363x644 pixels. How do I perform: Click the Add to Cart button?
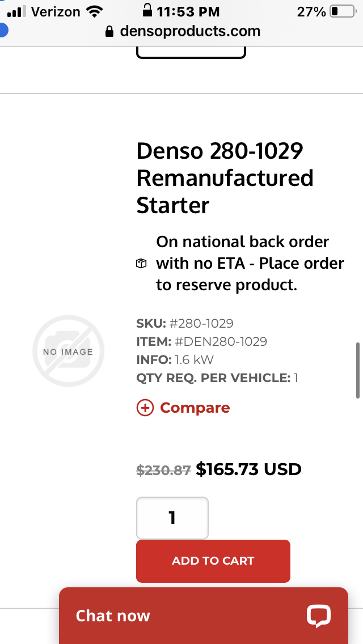(213, 561)
